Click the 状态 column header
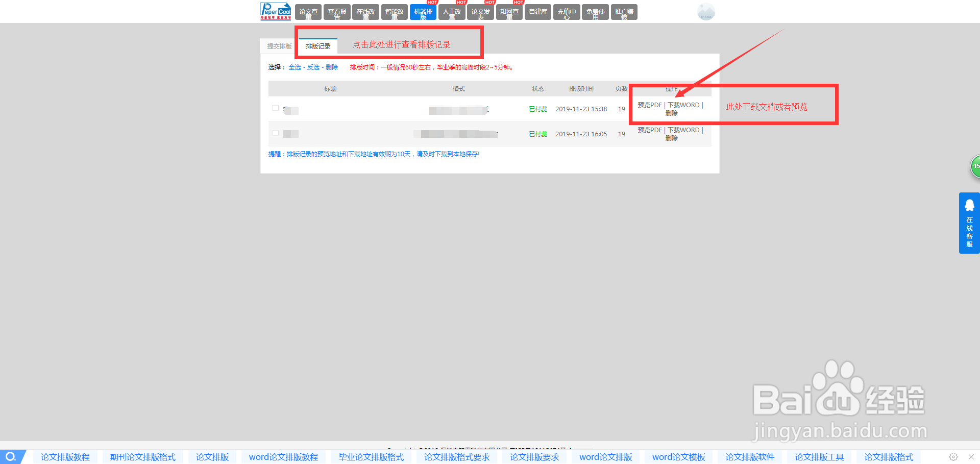The width and height of the screenshot is (980, 464). (538, 89)
